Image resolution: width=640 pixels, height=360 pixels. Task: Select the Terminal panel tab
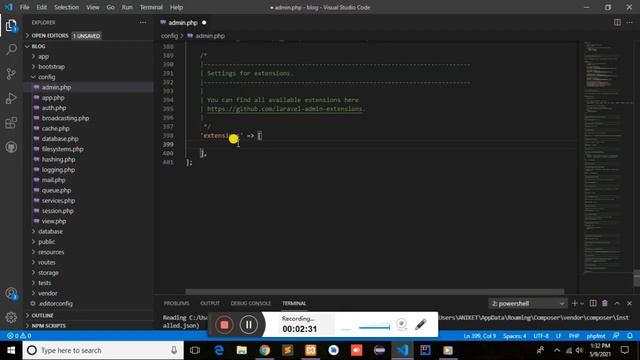[x=294, y=303]
